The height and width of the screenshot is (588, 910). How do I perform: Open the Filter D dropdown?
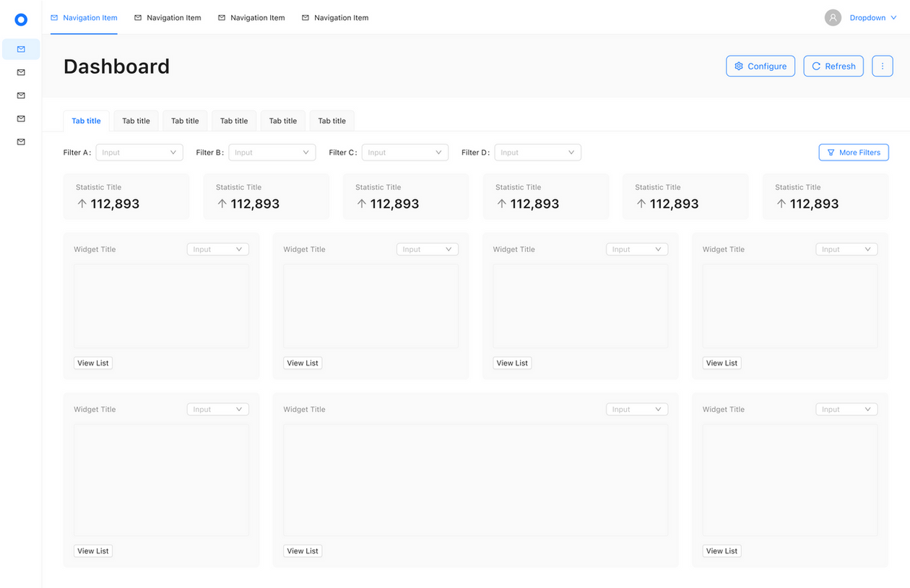coord(537,152)
